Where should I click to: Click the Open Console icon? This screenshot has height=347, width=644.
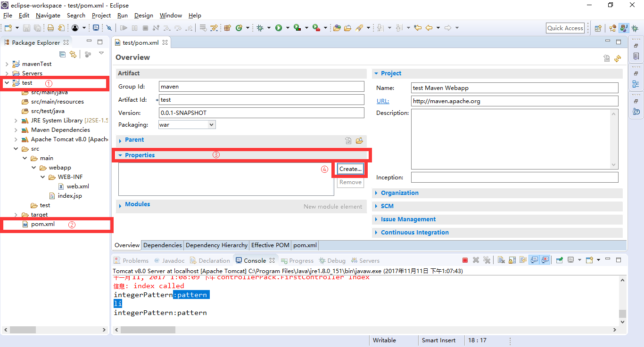point(589,260)
